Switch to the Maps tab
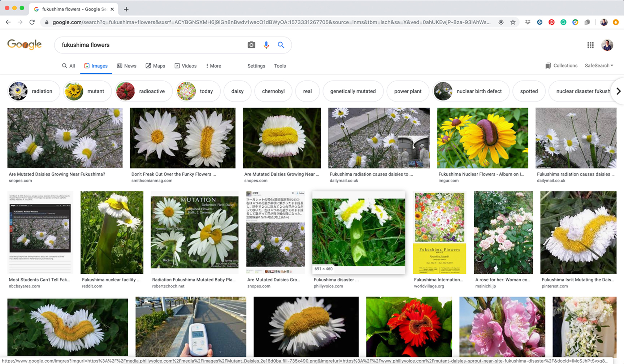The height and width of the screenshot is (364, 624). pyautogui.click(x=155, y=66)
